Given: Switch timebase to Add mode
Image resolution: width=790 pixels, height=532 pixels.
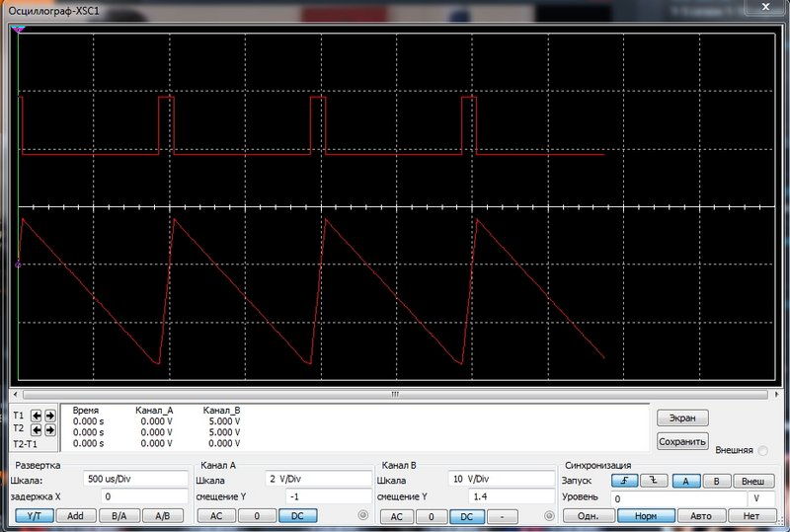Looking at the screenshot, I should click(75, 516).
